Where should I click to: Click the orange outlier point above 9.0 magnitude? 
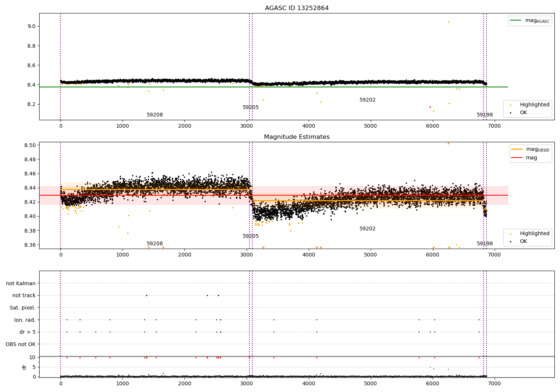point(448,22)
